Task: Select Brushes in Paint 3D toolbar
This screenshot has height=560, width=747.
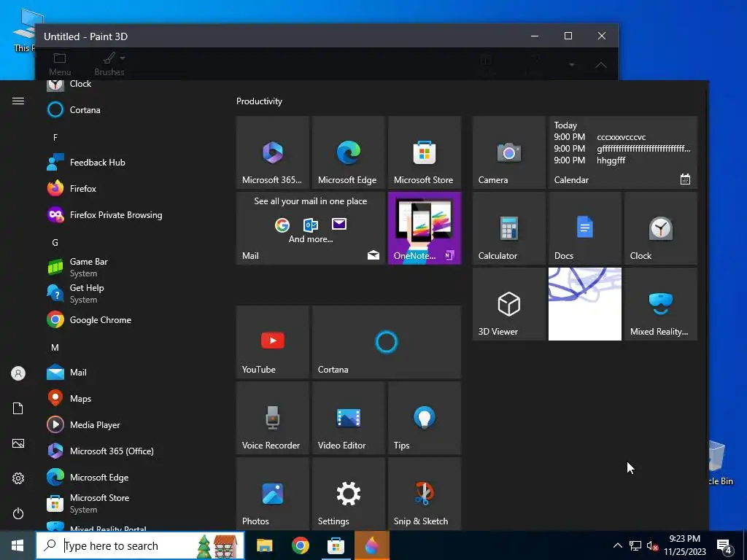Action: tap(109, 64)
